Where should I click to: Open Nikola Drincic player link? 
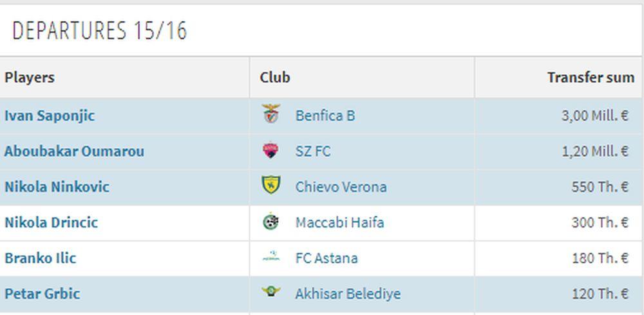(51, 223)
